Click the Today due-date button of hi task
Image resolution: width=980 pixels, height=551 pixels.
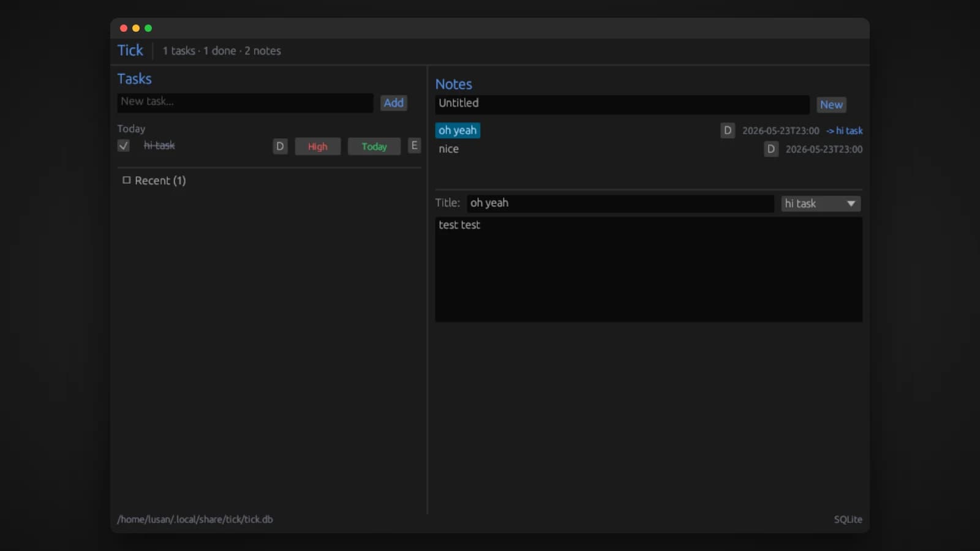[x=374, y=146]
